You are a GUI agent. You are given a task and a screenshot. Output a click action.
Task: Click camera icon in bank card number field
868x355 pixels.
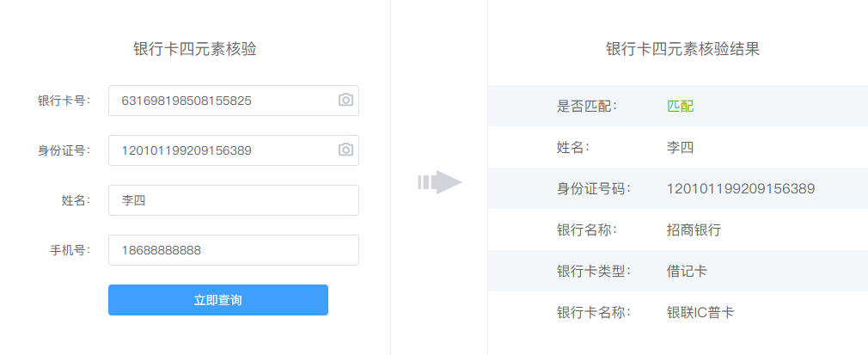345,100
